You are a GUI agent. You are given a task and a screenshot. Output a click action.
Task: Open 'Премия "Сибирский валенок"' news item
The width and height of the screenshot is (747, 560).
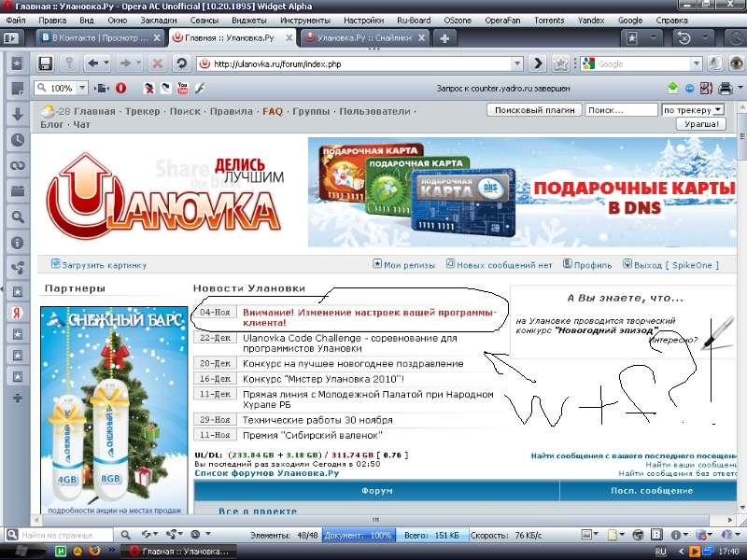coord(313,435)
